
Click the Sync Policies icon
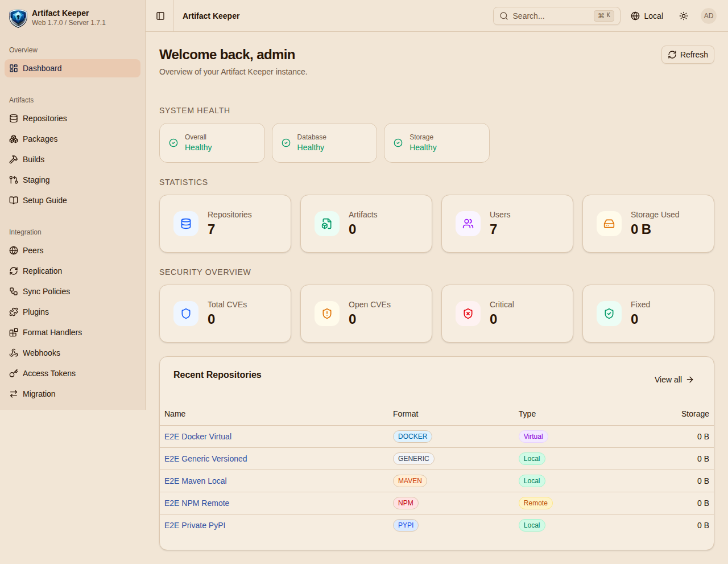click(14, 291)
